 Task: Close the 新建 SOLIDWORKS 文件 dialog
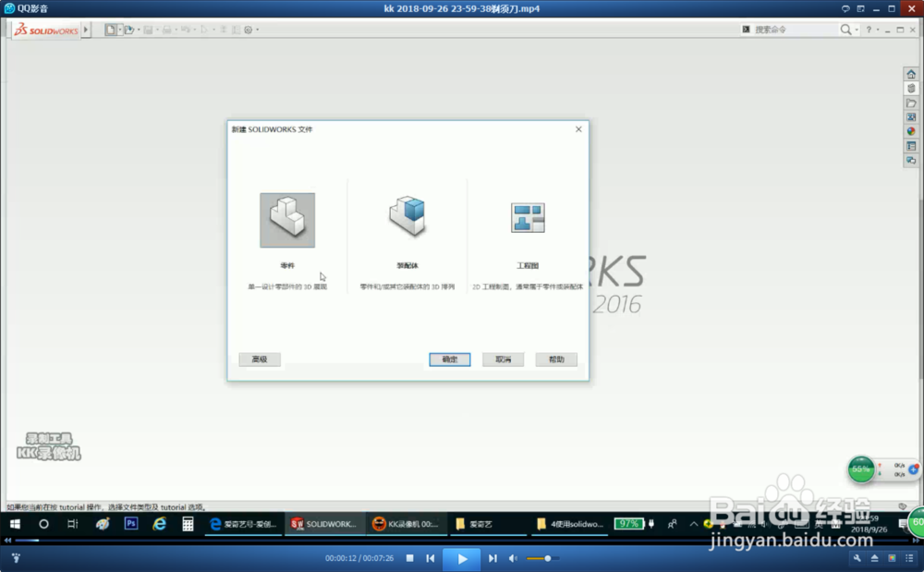(578, 129)
